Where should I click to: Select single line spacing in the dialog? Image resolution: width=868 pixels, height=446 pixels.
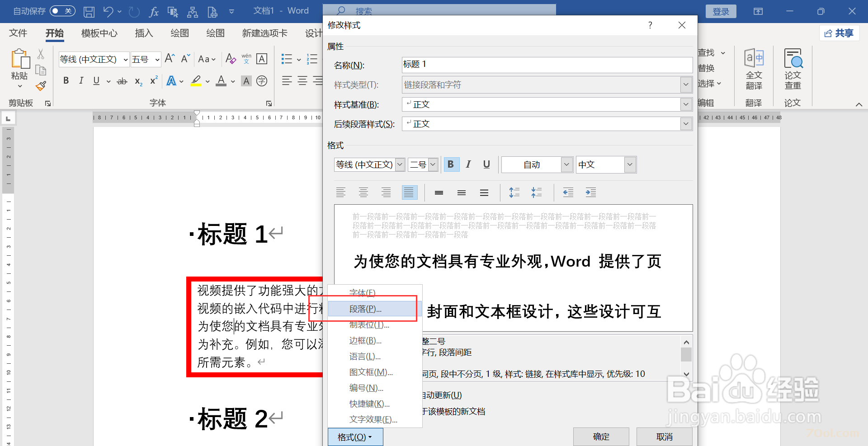[439, 192]
